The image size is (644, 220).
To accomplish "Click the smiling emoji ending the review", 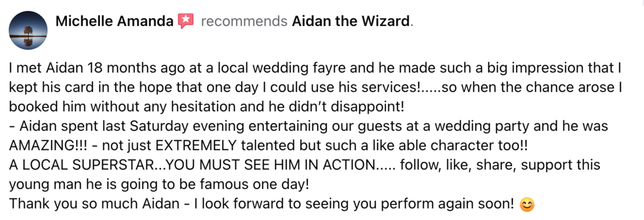I will pos(527,204).
